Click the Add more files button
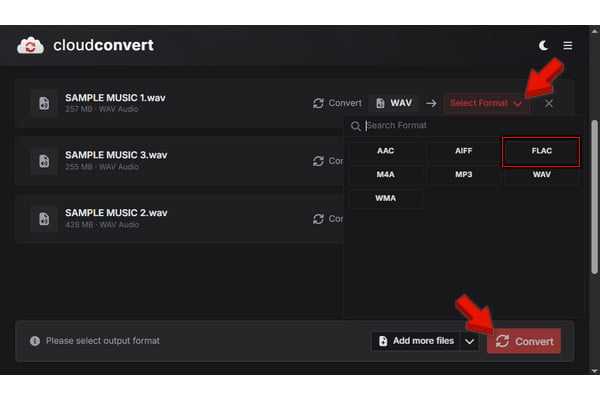The width and height of the screenshot is (600, 400). 416,341
